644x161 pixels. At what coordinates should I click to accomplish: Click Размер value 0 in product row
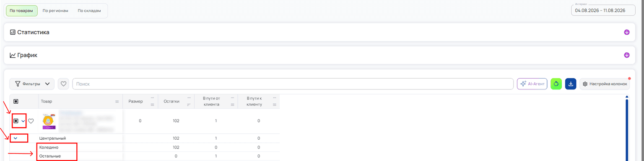click(x=140, y=121)
